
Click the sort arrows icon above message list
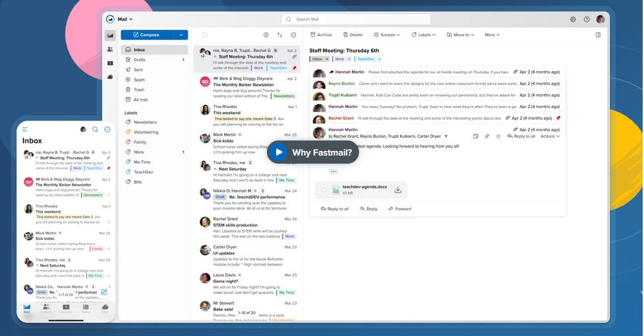point(279,35)
